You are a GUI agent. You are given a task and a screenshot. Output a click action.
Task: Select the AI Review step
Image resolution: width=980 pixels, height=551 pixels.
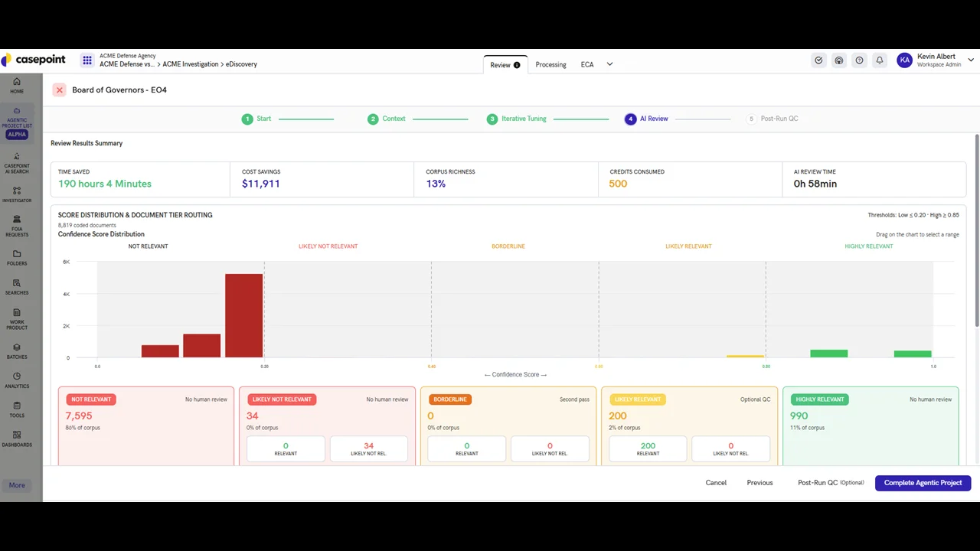tap(647, 119)
